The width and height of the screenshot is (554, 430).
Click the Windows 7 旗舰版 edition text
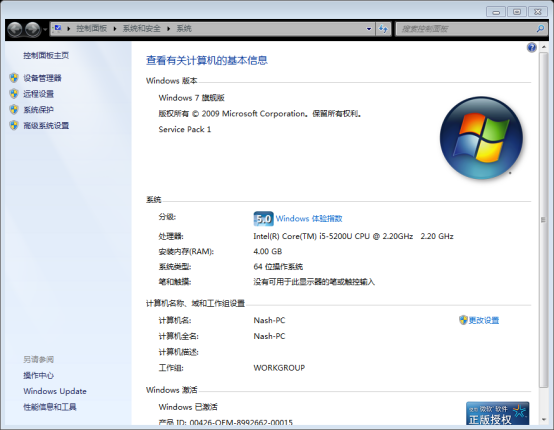point(191,98)
